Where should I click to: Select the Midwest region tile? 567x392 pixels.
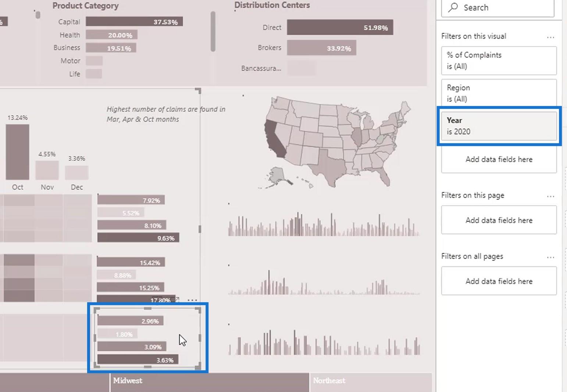(210, 382)
